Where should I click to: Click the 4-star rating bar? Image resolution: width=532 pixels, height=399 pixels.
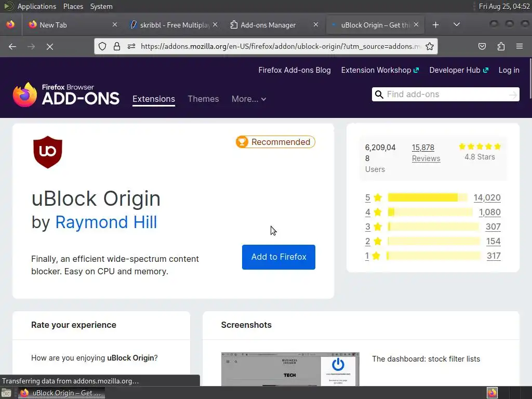coord(430,212)
